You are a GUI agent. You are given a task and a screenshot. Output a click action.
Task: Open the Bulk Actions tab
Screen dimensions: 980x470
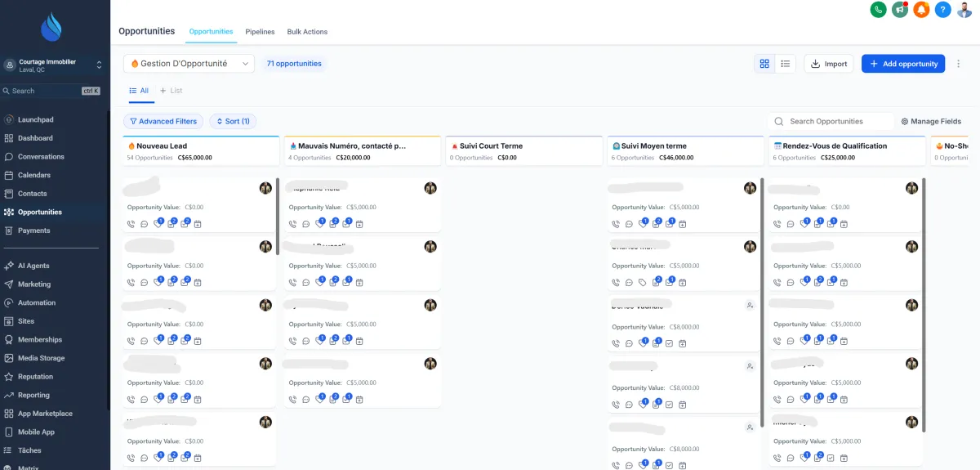(307, 32)
